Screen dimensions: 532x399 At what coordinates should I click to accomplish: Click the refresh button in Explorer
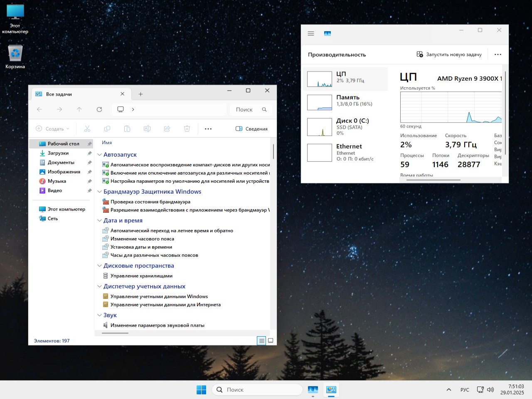point(99,109)
